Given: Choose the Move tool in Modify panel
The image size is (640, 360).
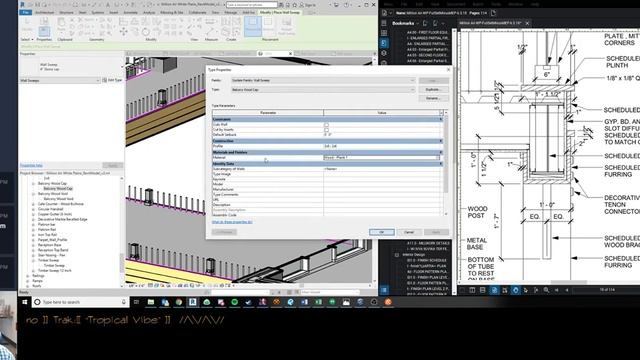Looking at the screenshot, I should 123,31.
